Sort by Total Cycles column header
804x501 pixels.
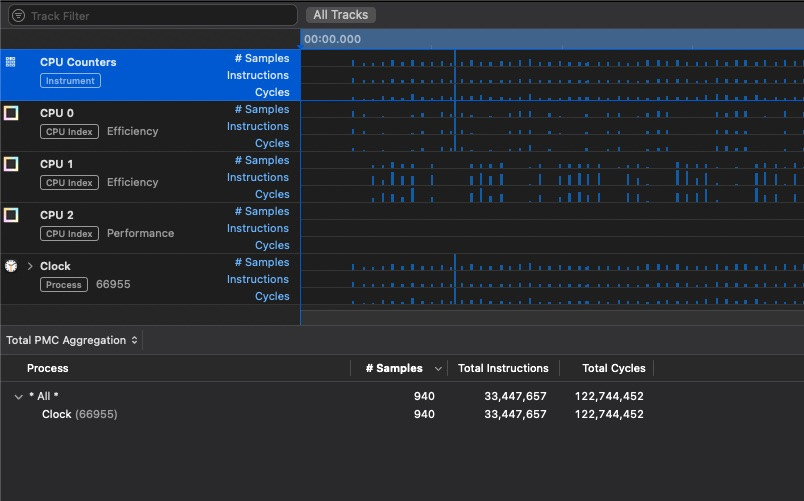tap(613, 368)
